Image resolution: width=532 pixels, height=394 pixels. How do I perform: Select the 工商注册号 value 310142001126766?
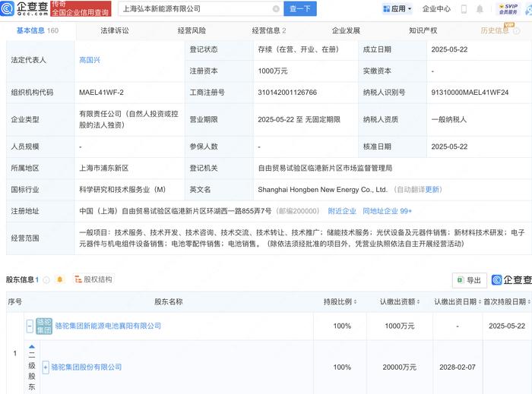[x=287, y=92]
